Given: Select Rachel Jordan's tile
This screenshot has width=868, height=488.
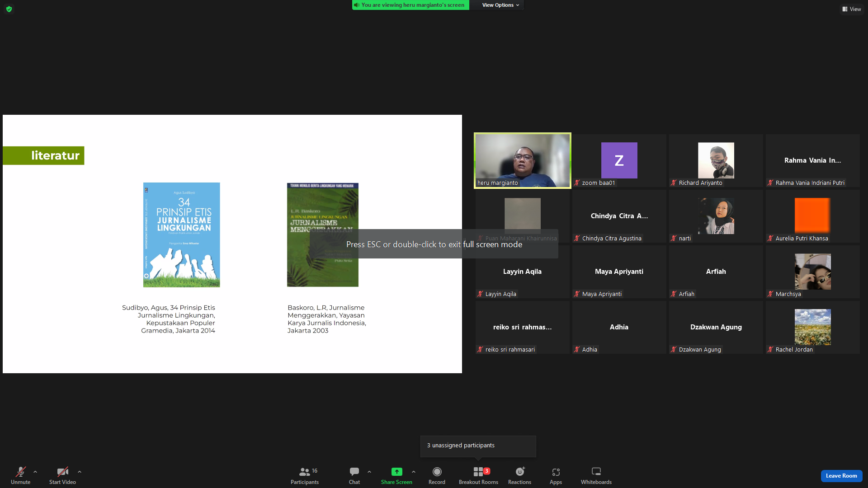Looking at the screenshot, I should click(812, 327).
